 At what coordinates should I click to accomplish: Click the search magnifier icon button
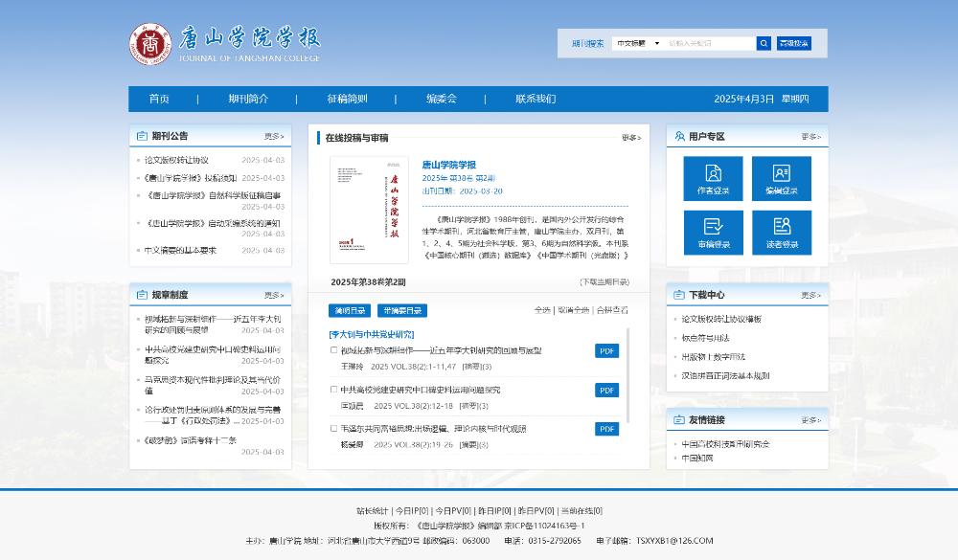pos(764,43)
